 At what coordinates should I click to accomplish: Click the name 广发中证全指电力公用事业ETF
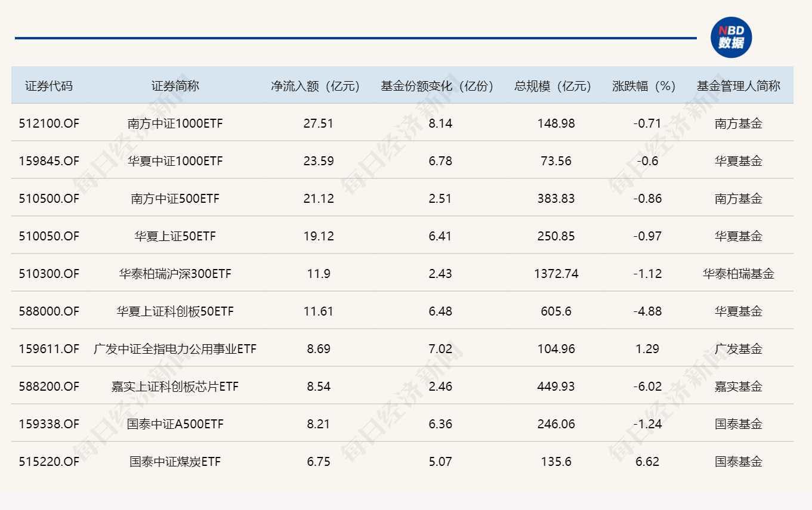click(x=175, y=349)
